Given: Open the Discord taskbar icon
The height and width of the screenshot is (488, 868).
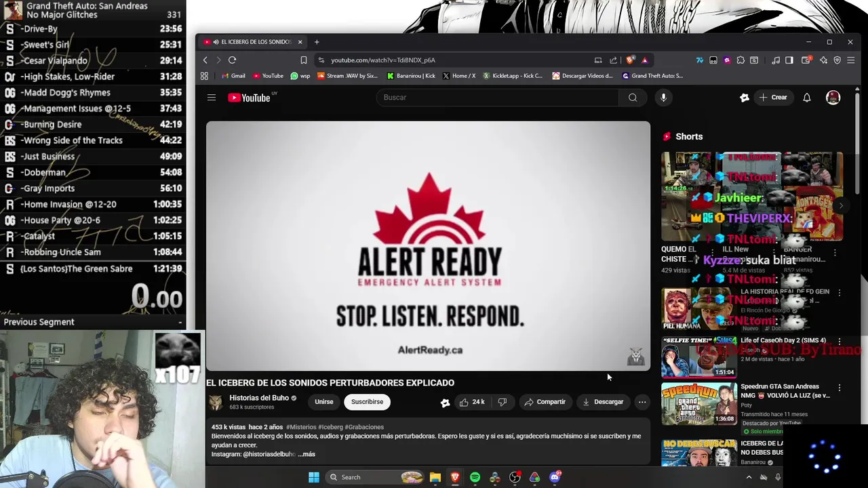Looking at the screenshot, I should point(555,477).
